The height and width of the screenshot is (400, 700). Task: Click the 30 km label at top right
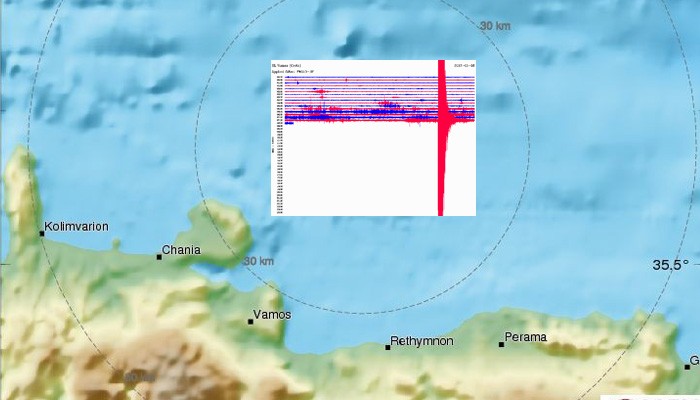point(495,26)
